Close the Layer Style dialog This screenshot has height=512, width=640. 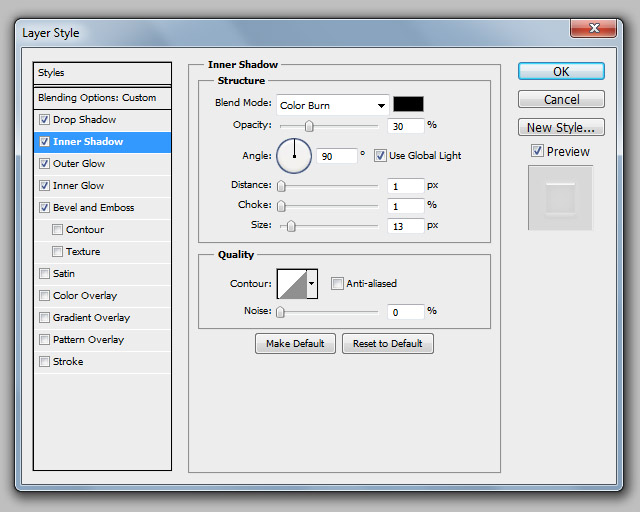point(593,28)
